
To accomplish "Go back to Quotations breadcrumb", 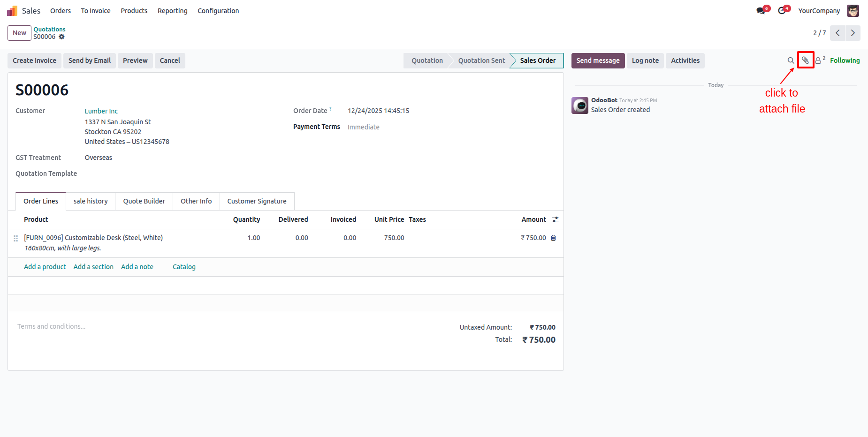I will point(49,29).
